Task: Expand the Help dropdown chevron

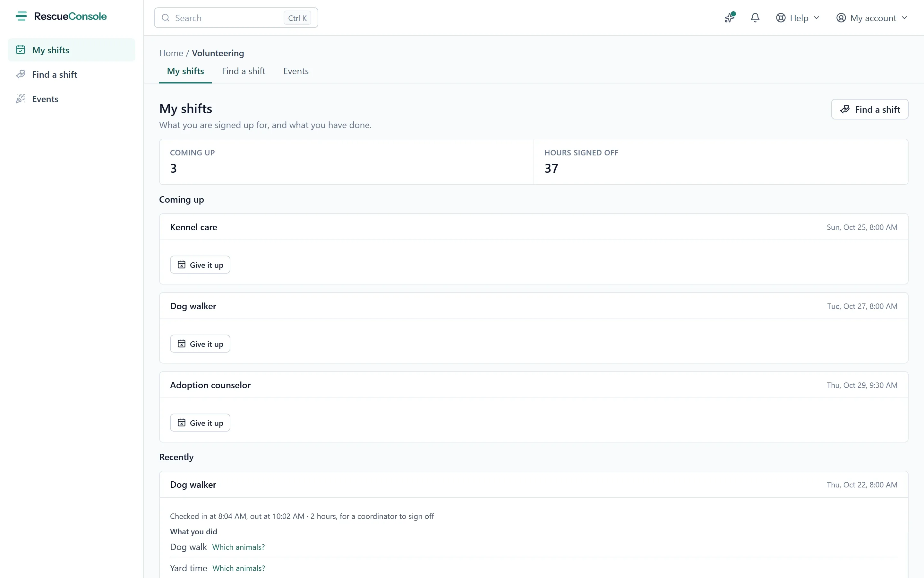Action: pos(816,18)
